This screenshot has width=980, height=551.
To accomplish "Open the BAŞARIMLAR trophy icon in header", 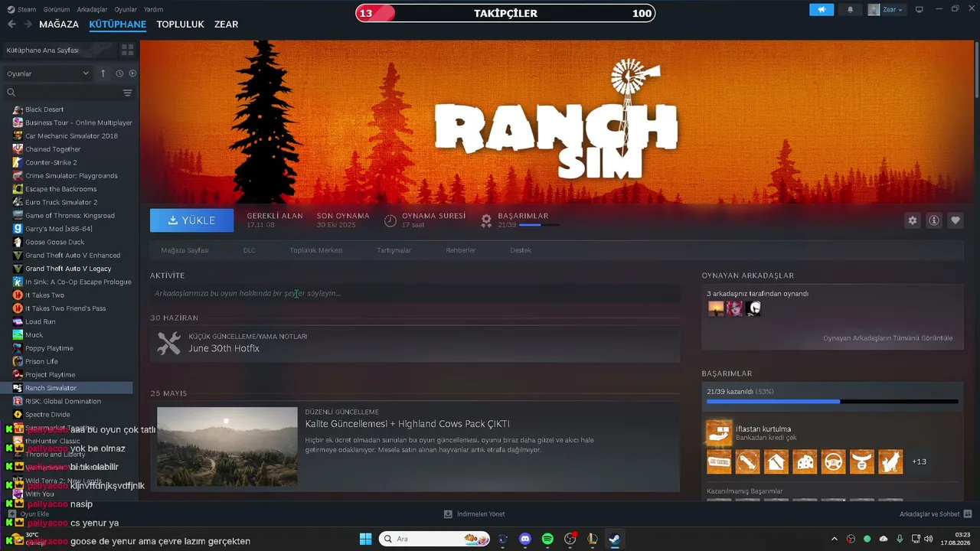I will [x=485, y=221].
